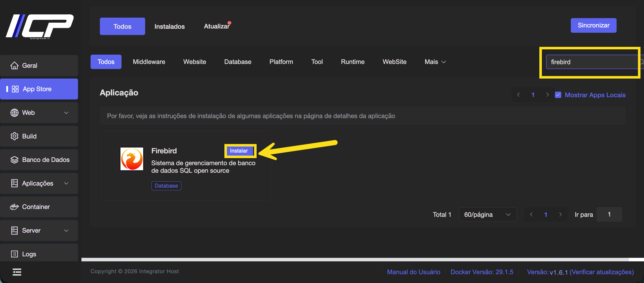Click the search magnifier icon
This screenshot has width=644, height=283.
coord(641,62)
